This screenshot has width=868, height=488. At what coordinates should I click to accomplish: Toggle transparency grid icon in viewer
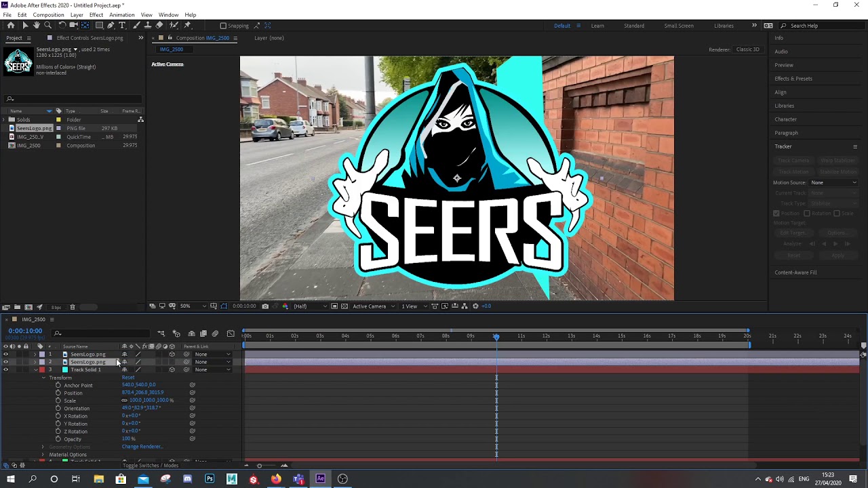[344, 306]
